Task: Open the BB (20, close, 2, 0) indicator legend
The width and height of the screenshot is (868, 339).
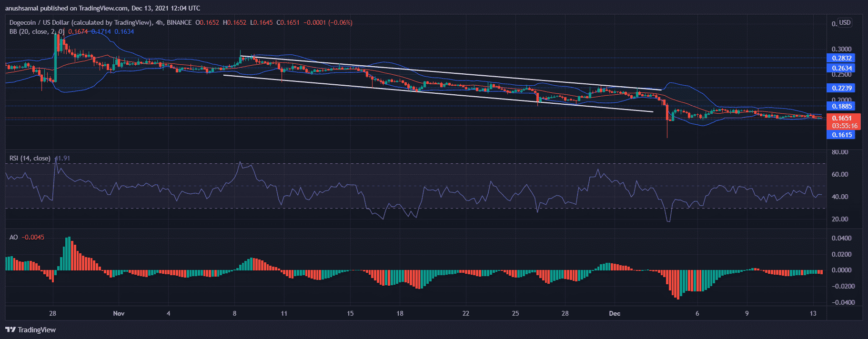Action: 36,31
